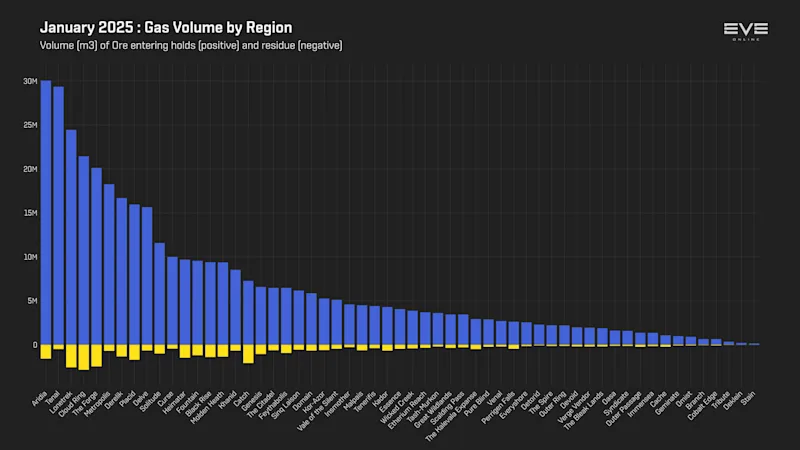
Task: Click the 'Outer Passage' region label
Action: pyautogui.click(x=624, y=408)
